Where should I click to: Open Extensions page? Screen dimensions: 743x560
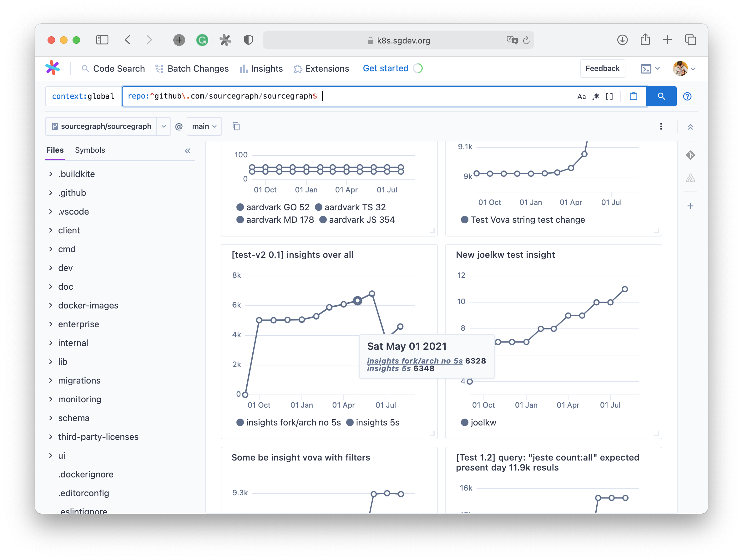[321, 69]
